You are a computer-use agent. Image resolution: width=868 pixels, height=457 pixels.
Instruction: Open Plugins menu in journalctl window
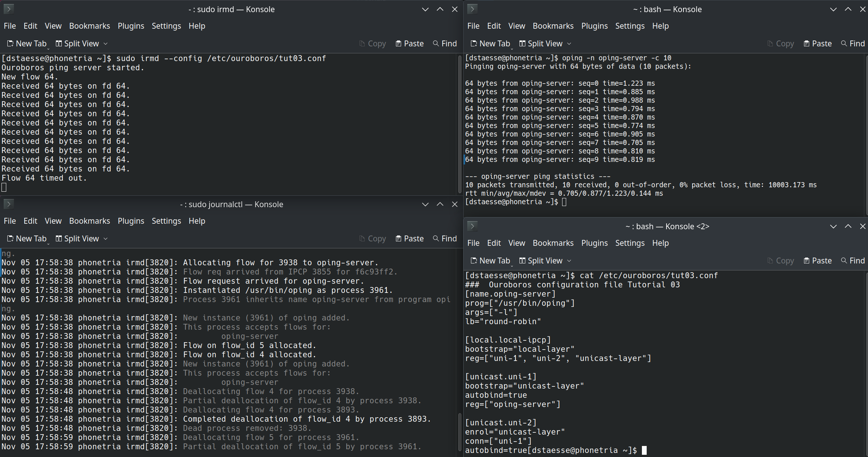pyautogui.click(x=131, y=221)
